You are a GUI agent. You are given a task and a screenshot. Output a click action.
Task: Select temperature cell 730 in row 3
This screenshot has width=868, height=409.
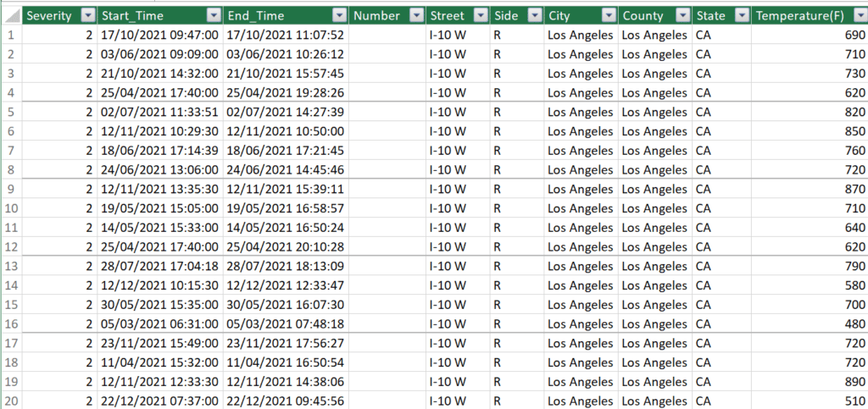point(810,74)
